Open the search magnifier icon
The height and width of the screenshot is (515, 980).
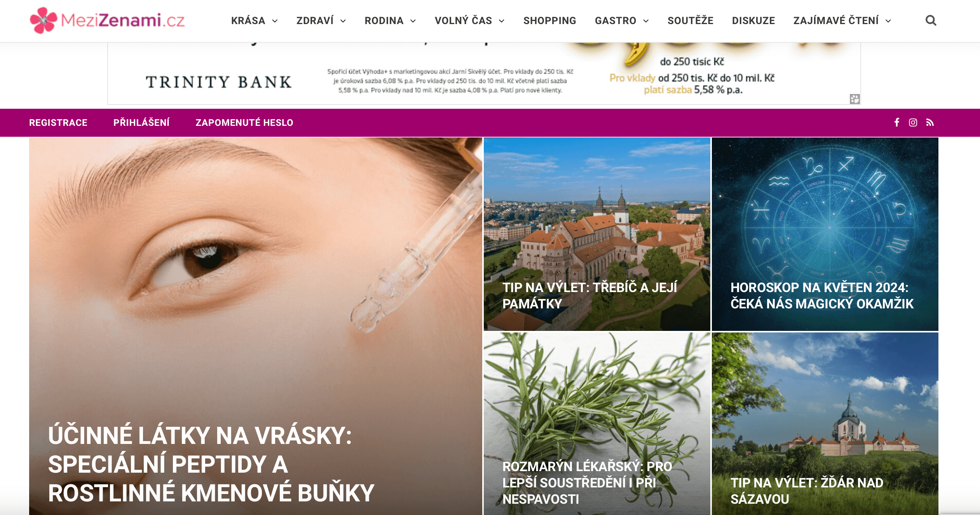[x=931, y=21]
